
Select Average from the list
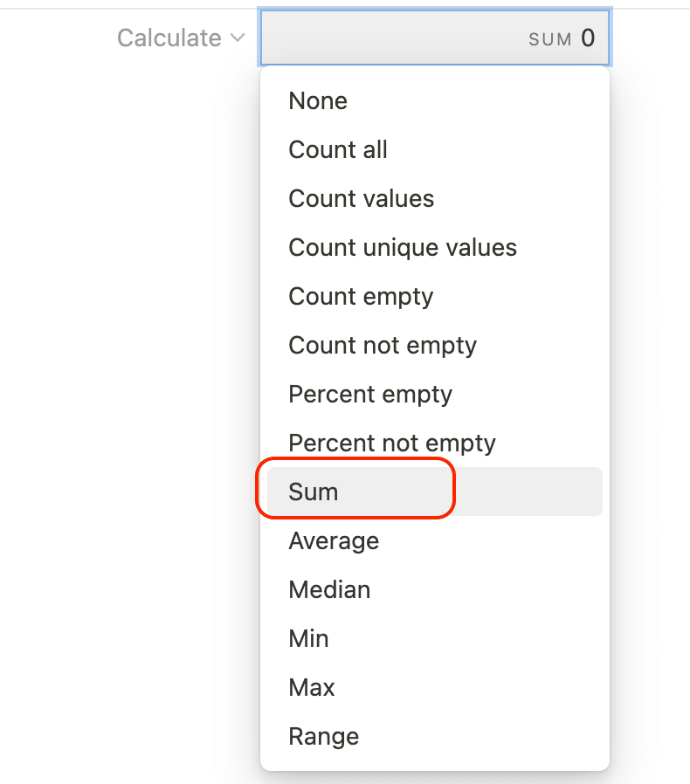point(434,540)
